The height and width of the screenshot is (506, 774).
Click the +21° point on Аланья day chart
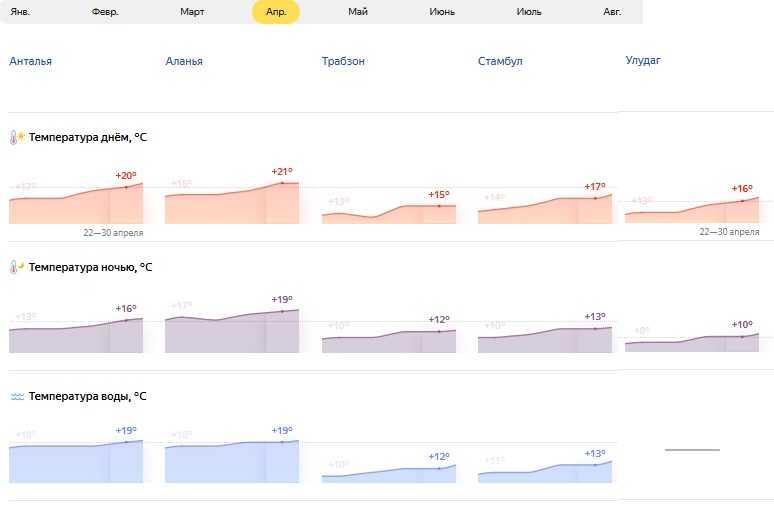point(282,183)
